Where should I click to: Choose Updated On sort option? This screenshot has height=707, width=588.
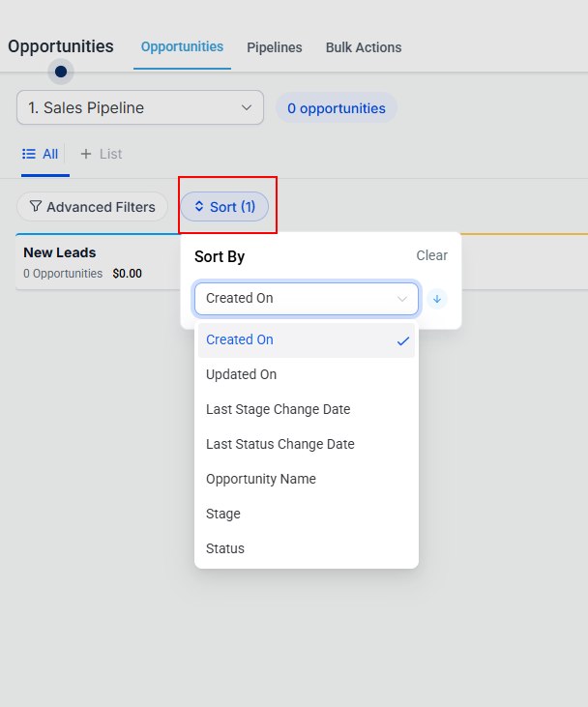point(307,374)
